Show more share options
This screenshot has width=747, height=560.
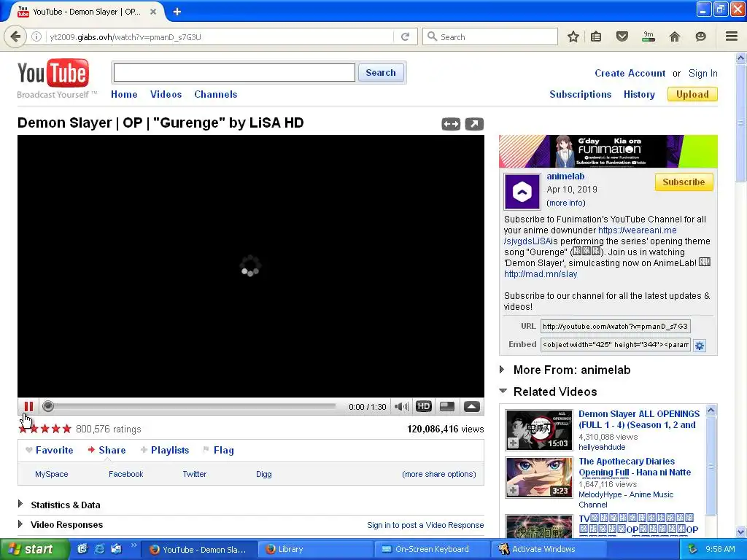438,474
